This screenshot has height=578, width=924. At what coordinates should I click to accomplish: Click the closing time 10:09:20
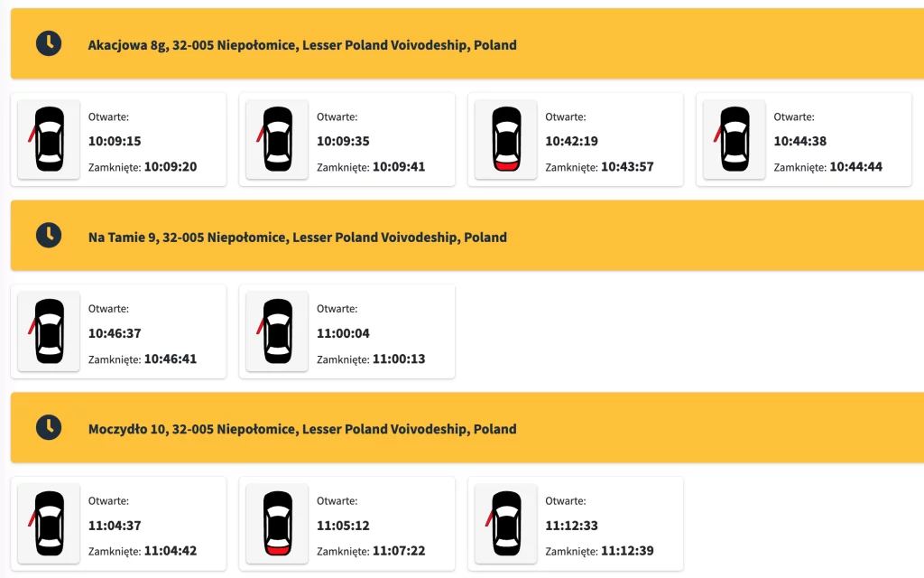click(171, 167)
